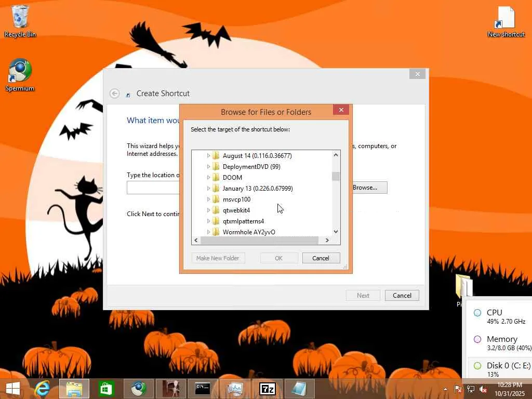This screenshot has width=532, height=399.
Task: Open Windows Store from the taskbar
Action: coord(106,389)
